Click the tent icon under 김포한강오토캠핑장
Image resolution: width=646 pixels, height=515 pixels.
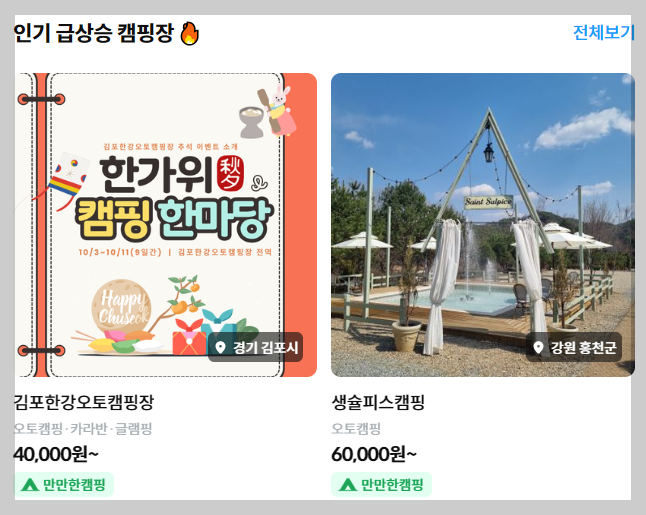click(x=30, y=485)
